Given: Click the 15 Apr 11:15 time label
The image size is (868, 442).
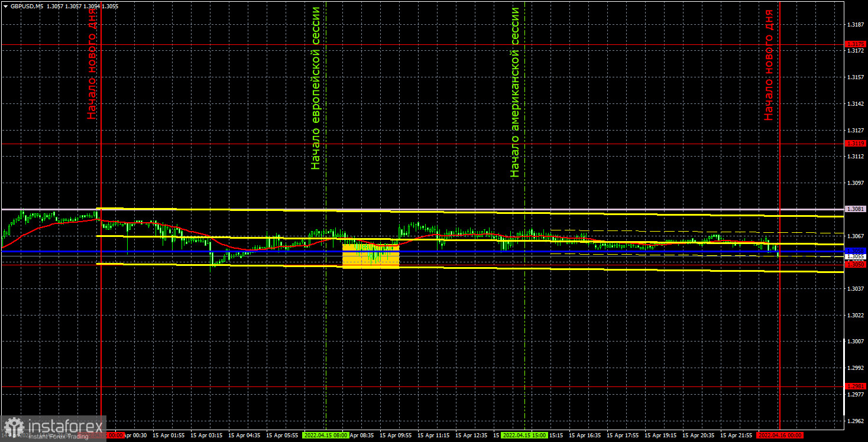Looking at the screenshot, I should (x=434, y=435).
